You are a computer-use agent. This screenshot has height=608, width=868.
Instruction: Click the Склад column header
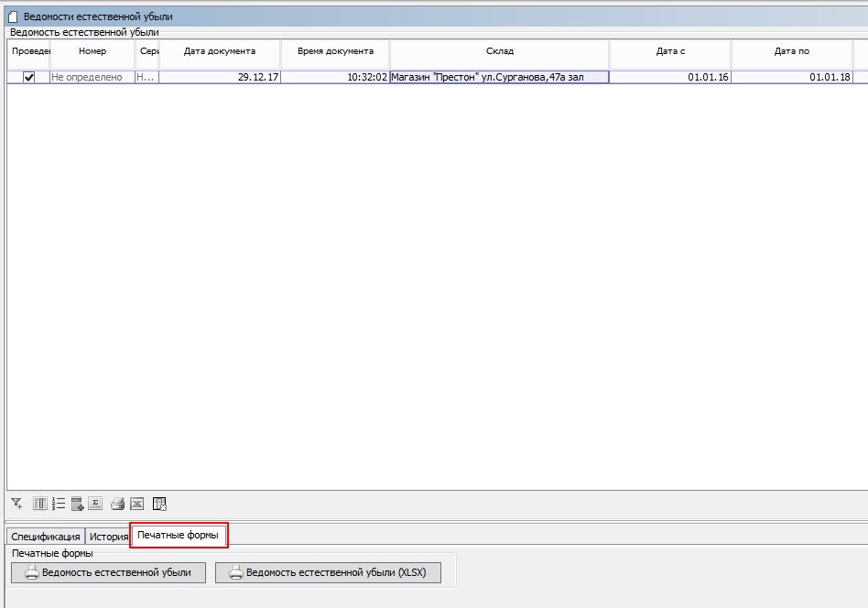[x=499, y=52]
